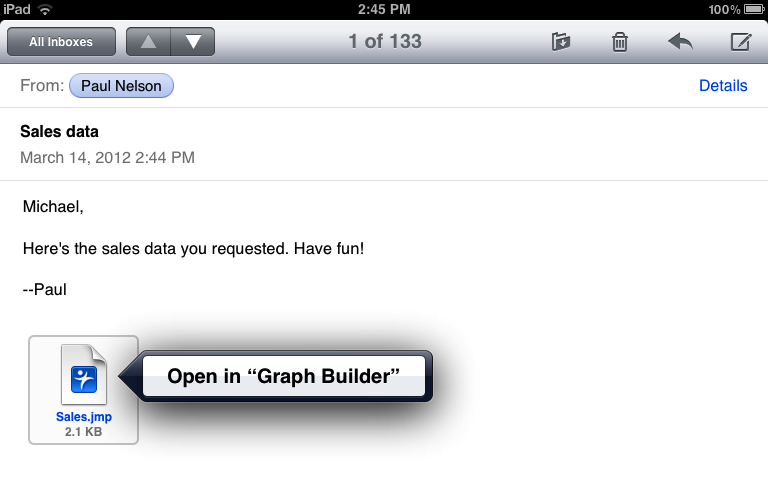768x487 pixels.
Task: Tap the Paul Nelson sender chip
Action: point(122,86)
